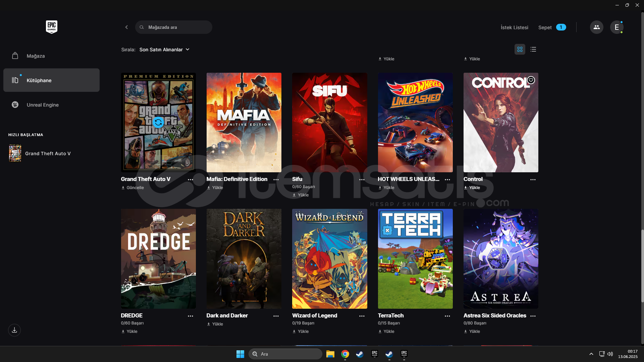Toggle the heart favorite on Control
This screenshot has height=362, width=644.
pos(531,80)
